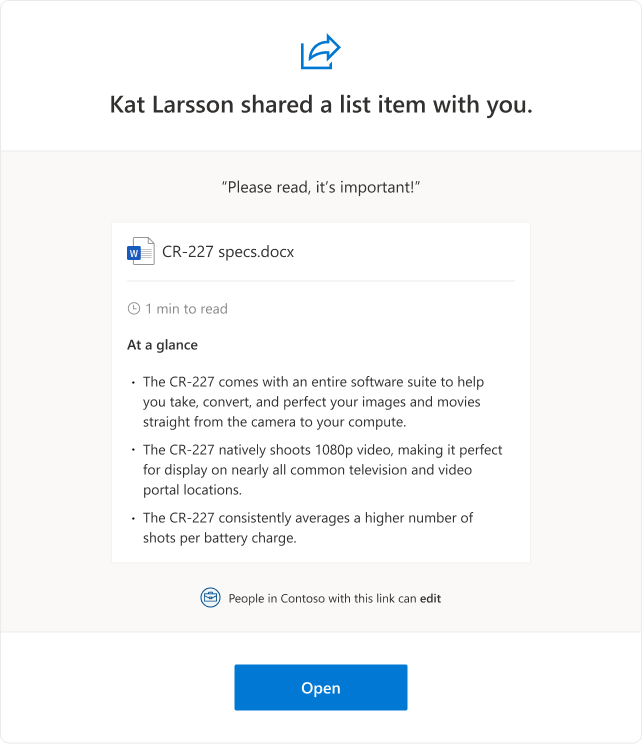Click the "1 min to read" label

[x=186, y=309]
